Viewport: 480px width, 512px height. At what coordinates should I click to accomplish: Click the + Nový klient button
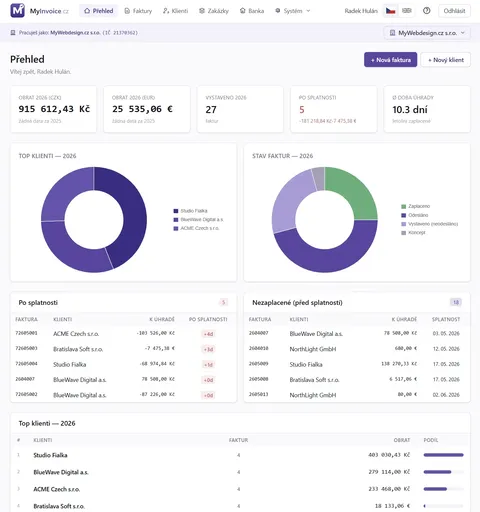[446, 60]
